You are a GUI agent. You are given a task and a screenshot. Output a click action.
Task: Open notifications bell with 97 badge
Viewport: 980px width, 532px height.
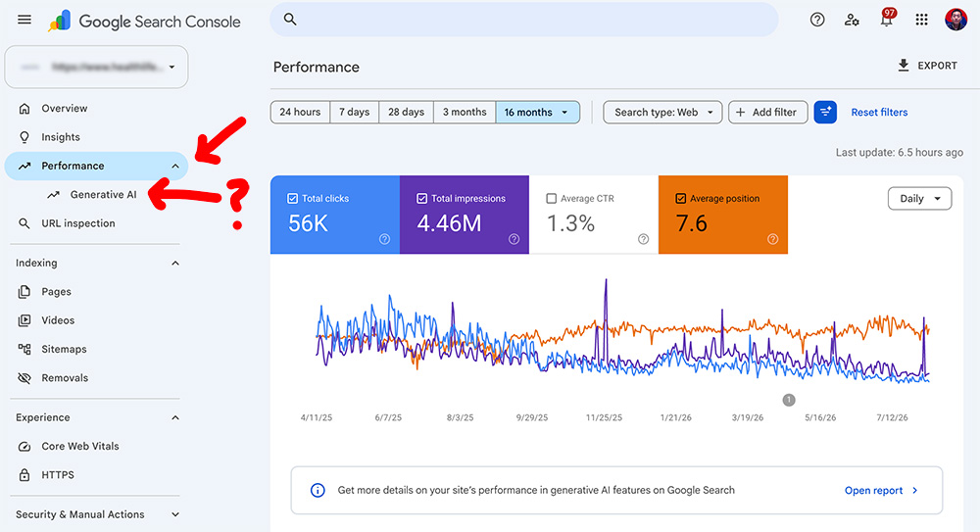pyautogui.click(x=887, y=19)
